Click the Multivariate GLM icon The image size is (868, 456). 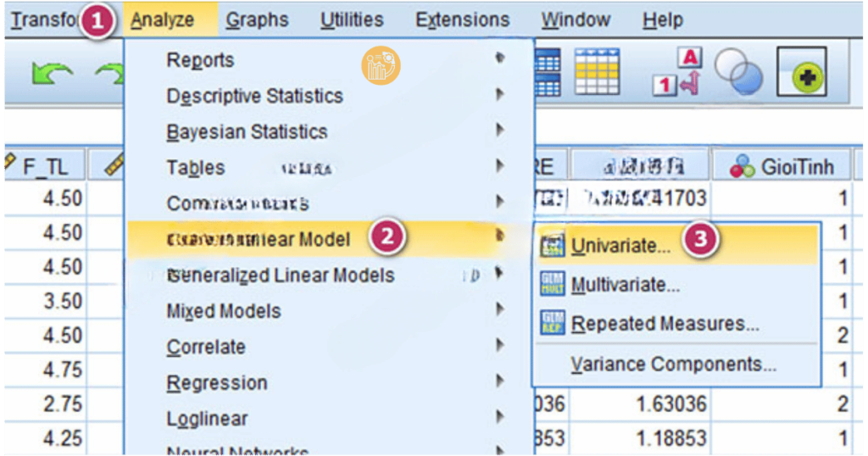[552, 285]
